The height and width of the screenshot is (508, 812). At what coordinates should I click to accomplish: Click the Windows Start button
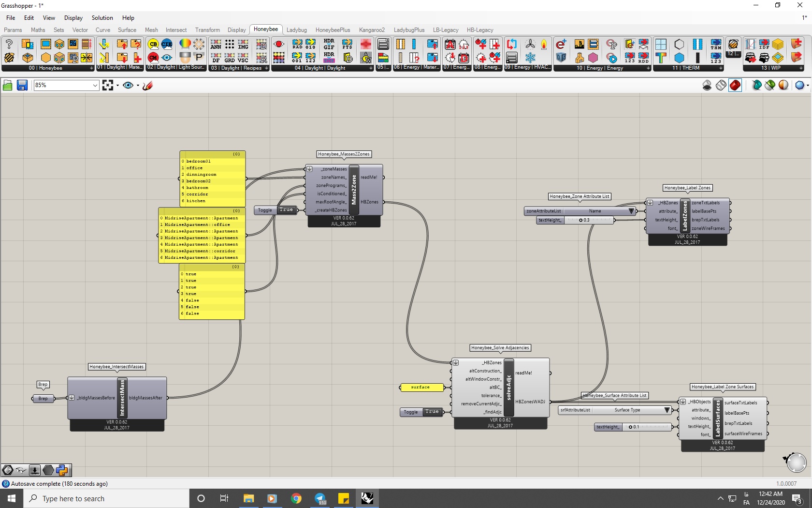point(12,498)
